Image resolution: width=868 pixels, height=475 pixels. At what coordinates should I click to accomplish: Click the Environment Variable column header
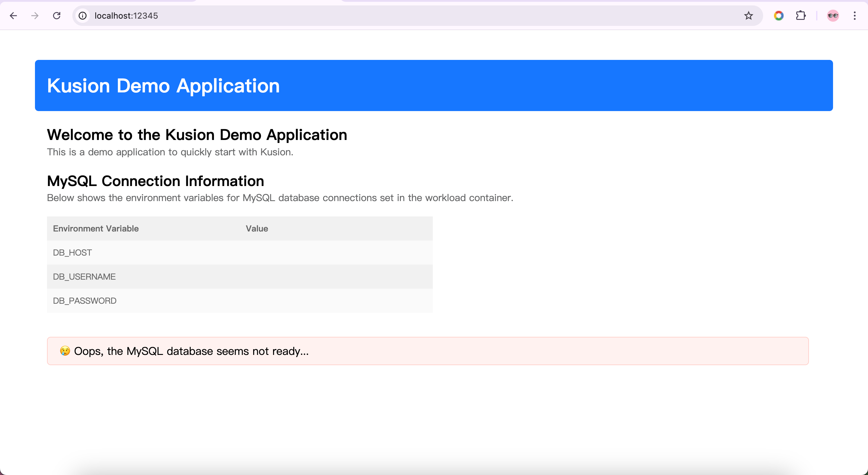[96, 228]
